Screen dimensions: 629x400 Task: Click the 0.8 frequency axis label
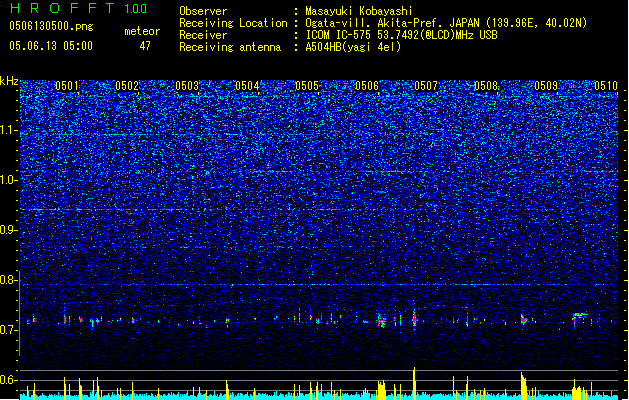click(9, 280)
